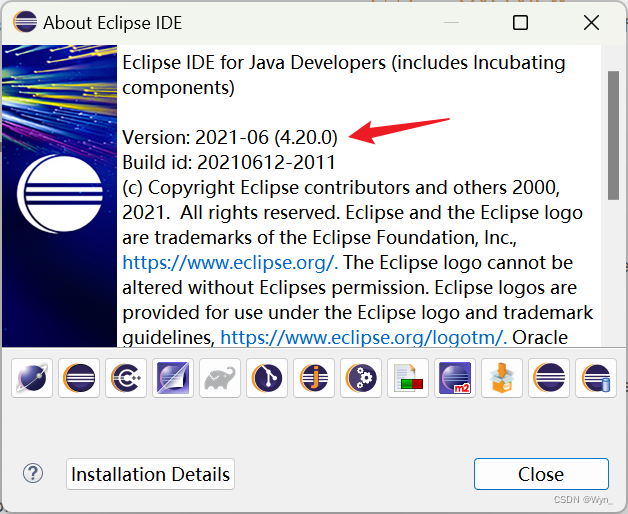
Task: Follow the https://www.eclipse.org/ link
Action: pyautogui.click(x=229, y=263)
